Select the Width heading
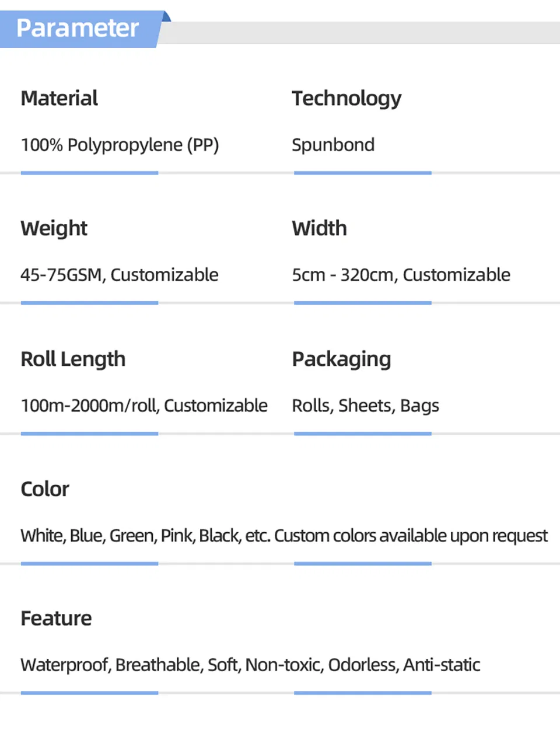Viewport: 560px width, 733px height. tap(319, 228)
